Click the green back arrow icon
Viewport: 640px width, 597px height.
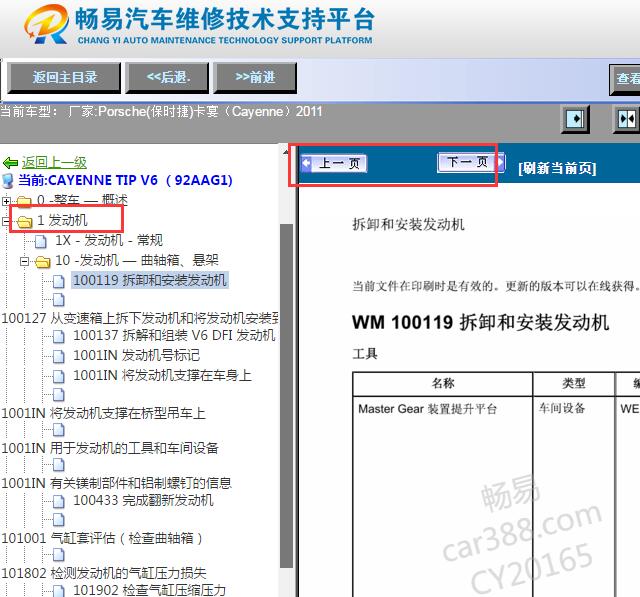pyautogui.click(x=10, y=163)
